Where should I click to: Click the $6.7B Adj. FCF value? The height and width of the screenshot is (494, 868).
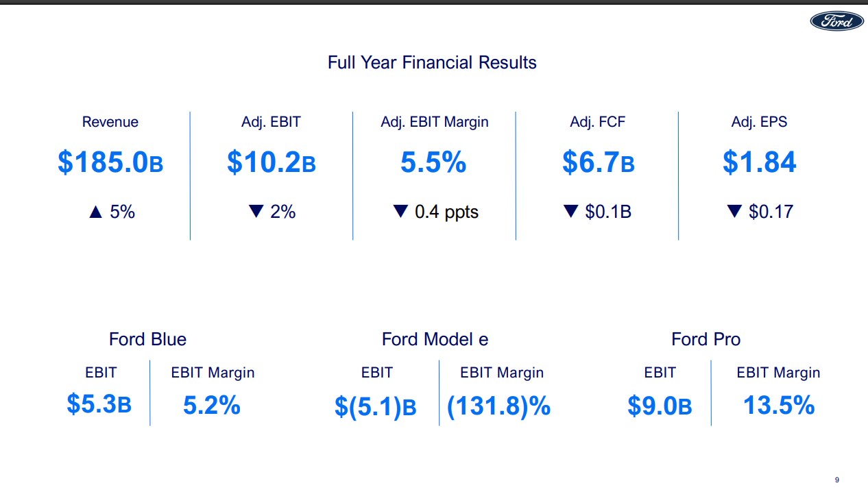(599, 162)
